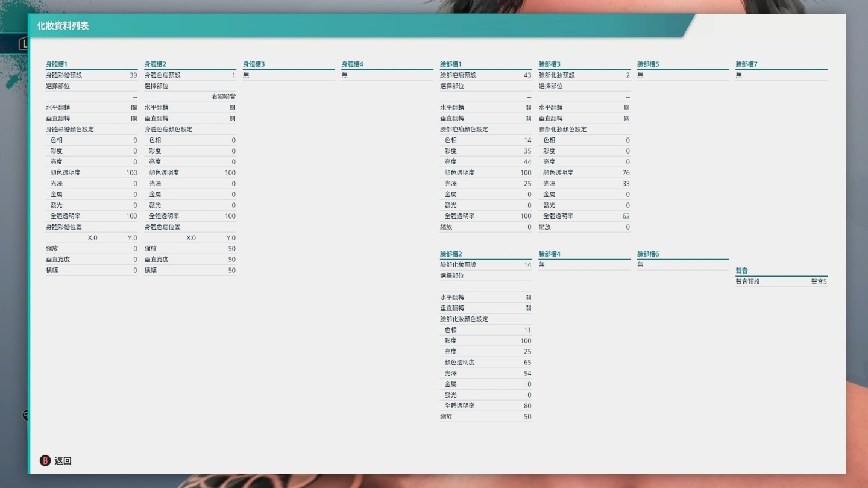Viewport: 868px width, 488px height.
Task: Select 臉部疤痕預設 row with value 43
Action: (485, 75)
